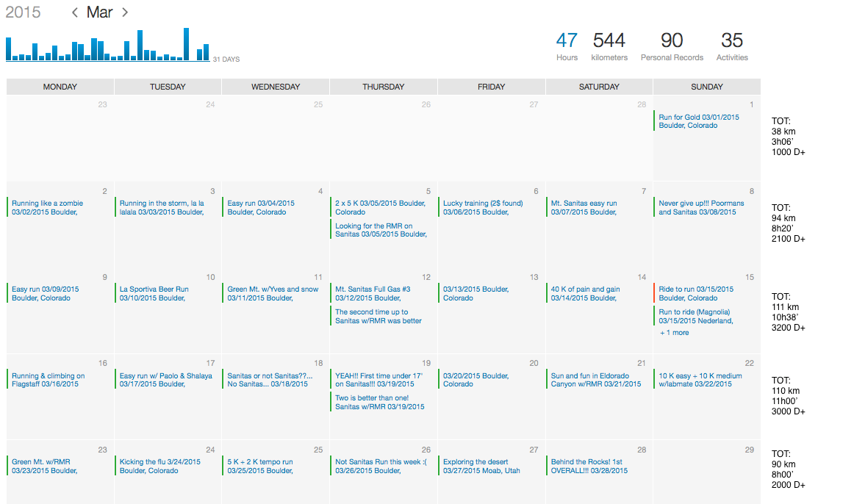Expand "+ 1 more" on March 15
The height and width of the screenshot is (504, 854).
674,333
